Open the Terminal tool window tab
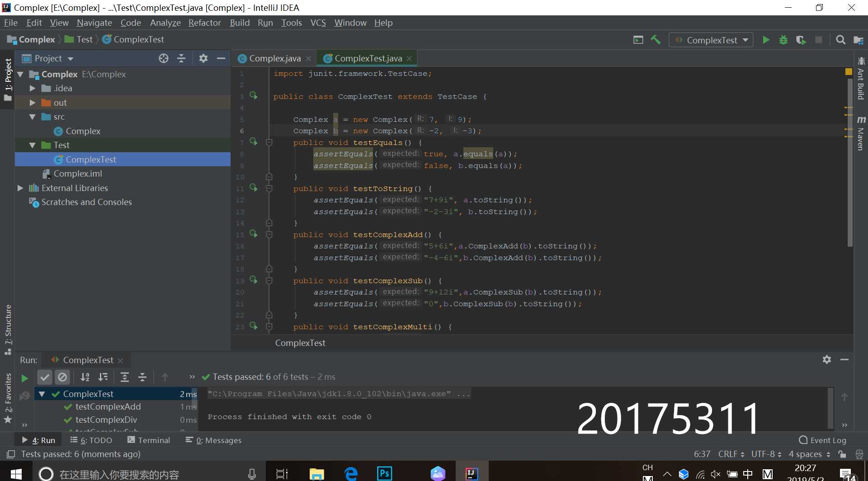Screen dimensions: 868x481 click(x=149, y=440)
